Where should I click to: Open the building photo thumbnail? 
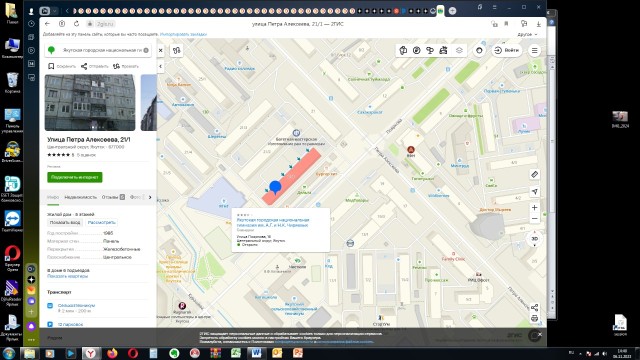coord(90,102)
